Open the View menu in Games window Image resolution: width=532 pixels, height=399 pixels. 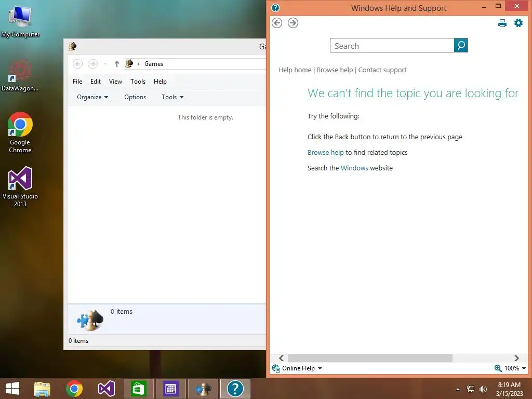pyautogui.click(x=115, y=82)
